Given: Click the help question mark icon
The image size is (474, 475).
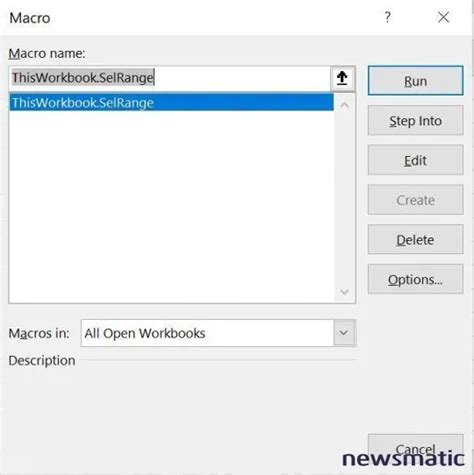Looking at the screenshot, I should click(387, 17).
